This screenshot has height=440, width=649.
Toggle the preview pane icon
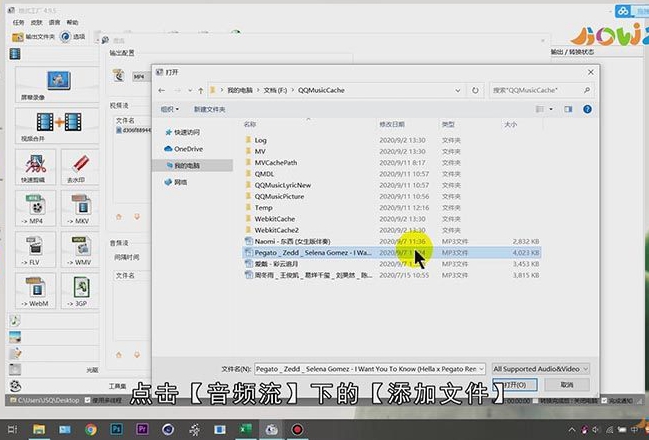pyautogui.click(x=568, y=109)
